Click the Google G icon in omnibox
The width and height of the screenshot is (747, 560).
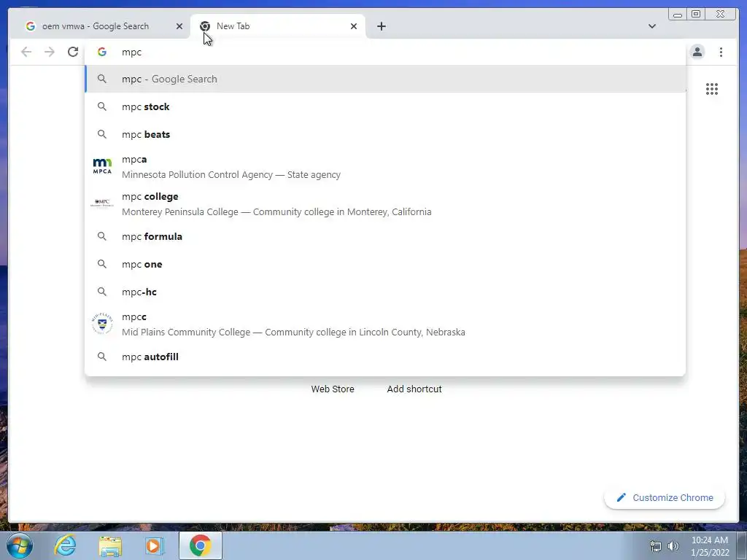pos(102,52)
